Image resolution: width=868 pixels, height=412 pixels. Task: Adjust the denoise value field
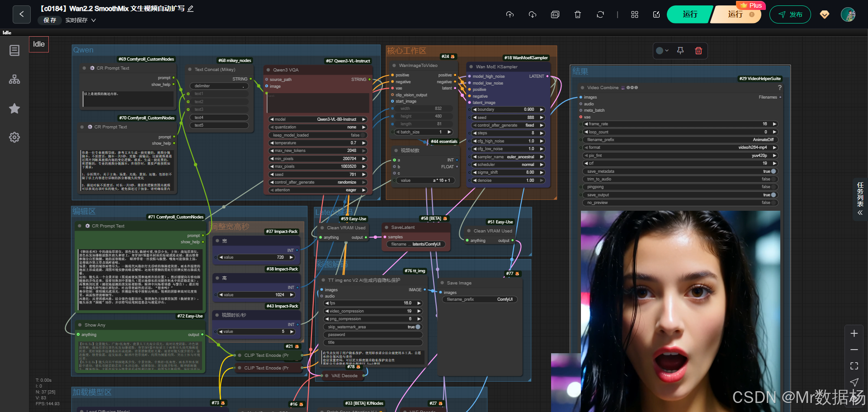pos(508,180)
